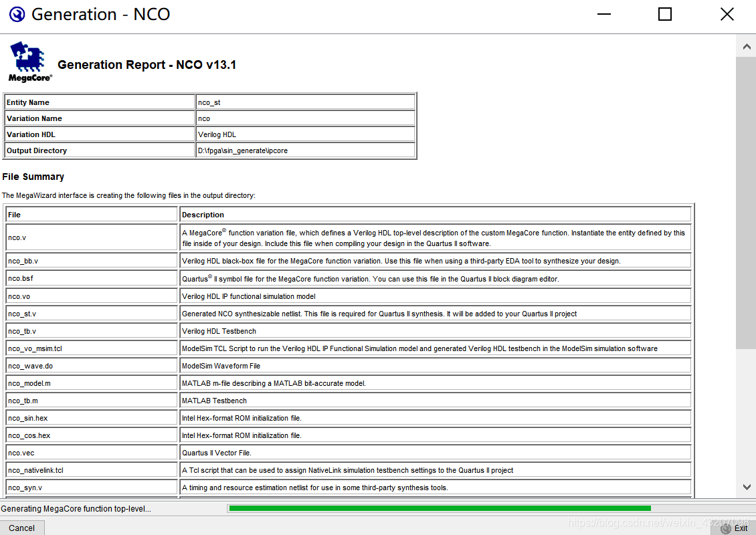The width and height of the screenshot is (756, 535).
Task: Click the nco_sin.hex Intel Hex-format description
Action: [242, 418]
